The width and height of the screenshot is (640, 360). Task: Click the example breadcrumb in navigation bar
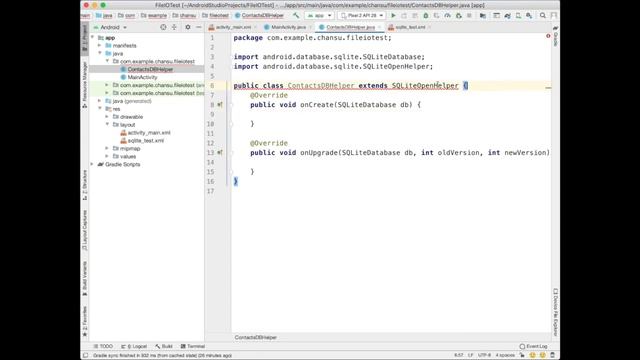coord(154,16)
